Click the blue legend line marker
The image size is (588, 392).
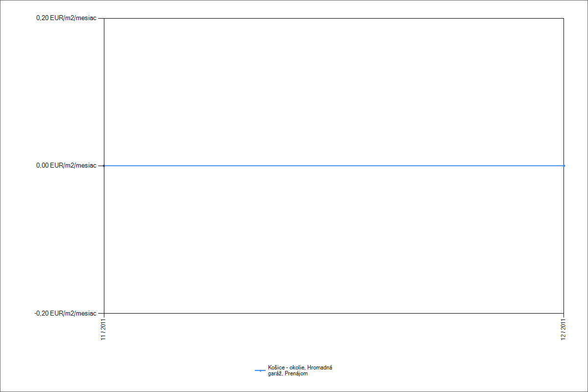point(260,370)
